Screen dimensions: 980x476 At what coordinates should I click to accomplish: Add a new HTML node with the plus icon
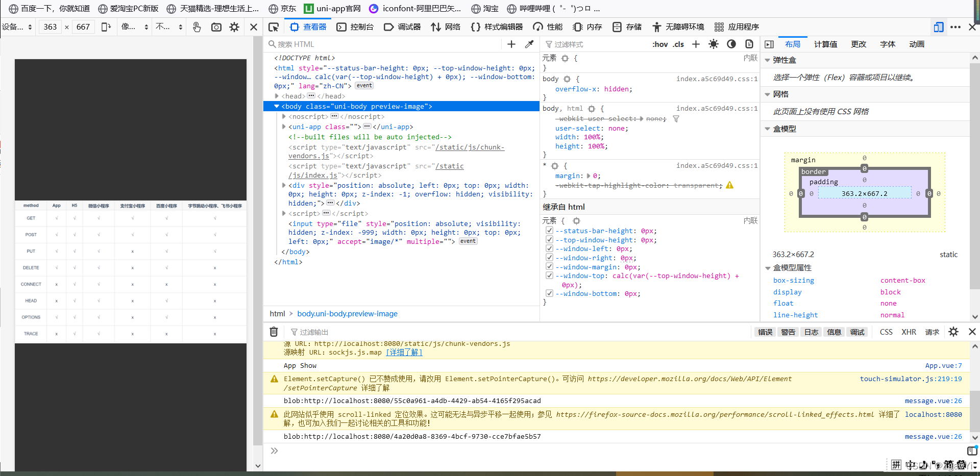[511, 44]
